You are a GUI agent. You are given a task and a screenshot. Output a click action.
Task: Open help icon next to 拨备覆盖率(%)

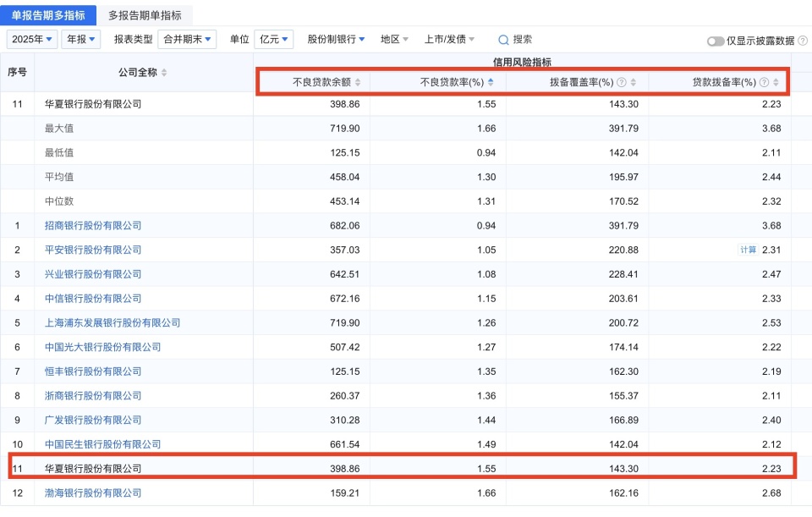622,82
